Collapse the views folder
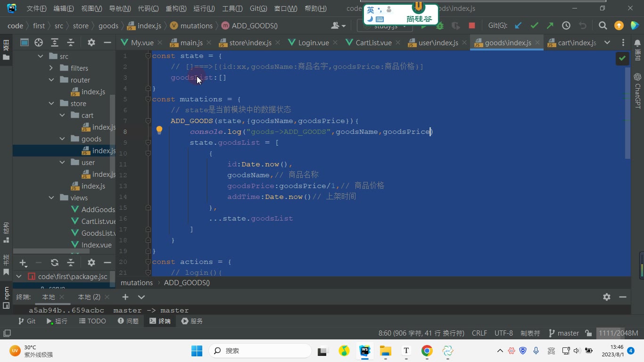 51,198
